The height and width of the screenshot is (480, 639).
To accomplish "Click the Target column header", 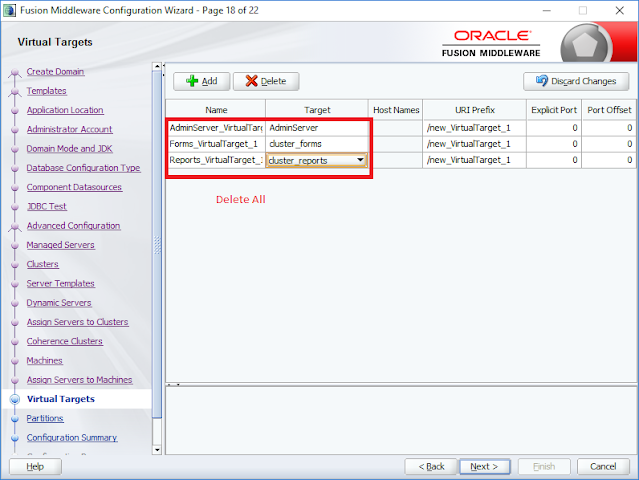I will pos(317,110).
